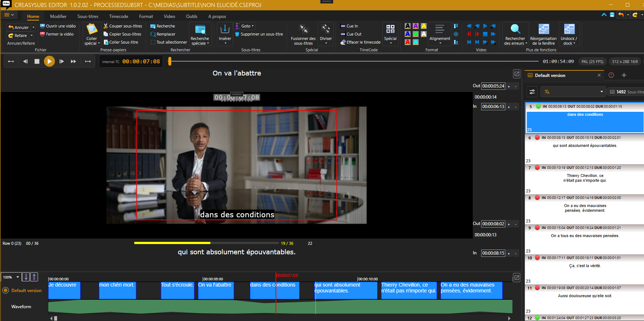Viewport: 644px width, 321px height.
Task: Click the Annuler undo button
Action: point(19,27)
